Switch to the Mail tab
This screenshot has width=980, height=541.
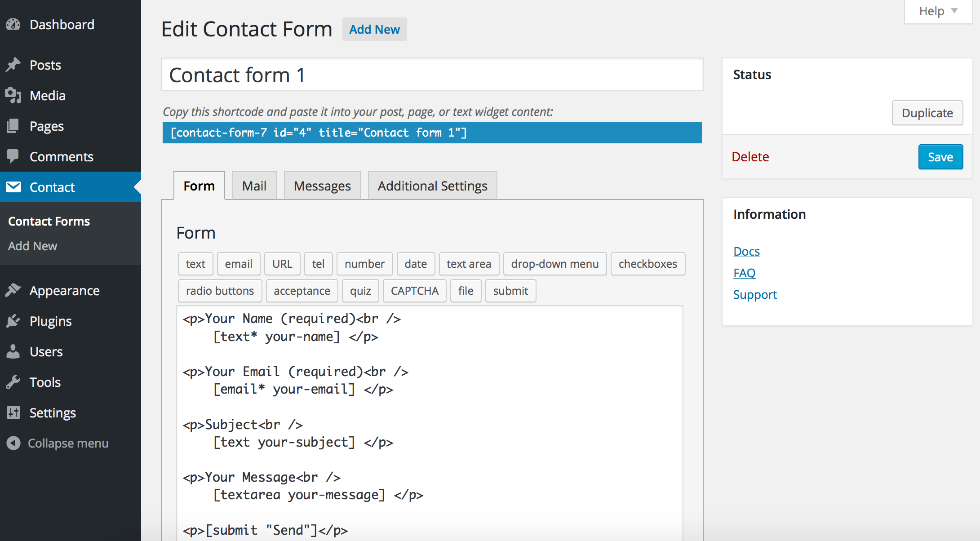pos(254,185)
